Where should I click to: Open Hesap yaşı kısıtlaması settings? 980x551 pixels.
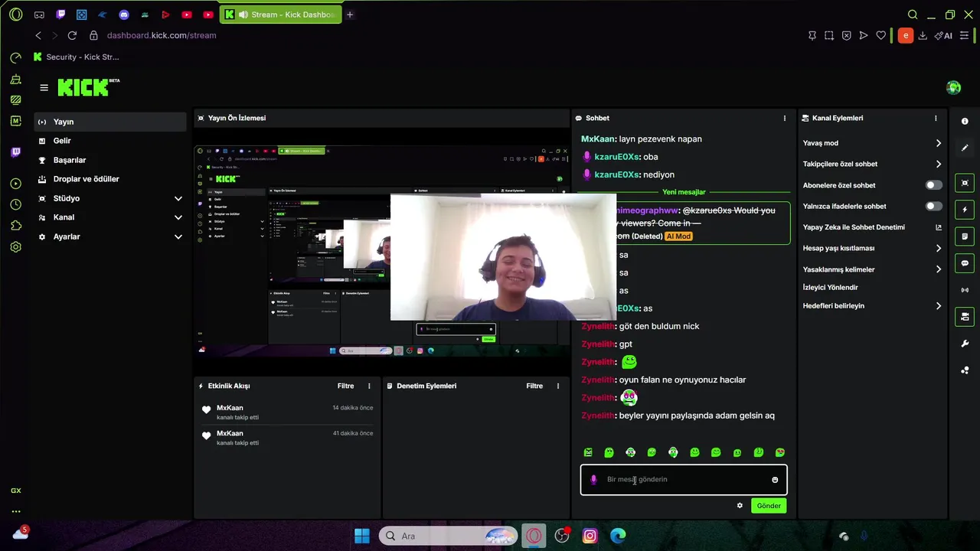click(872, 248)
